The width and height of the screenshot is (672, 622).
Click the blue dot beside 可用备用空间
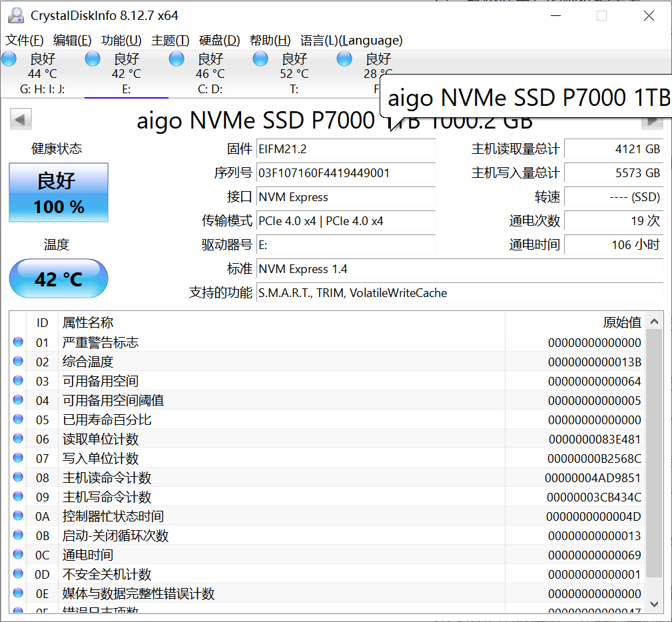click(x=18, y=381)
